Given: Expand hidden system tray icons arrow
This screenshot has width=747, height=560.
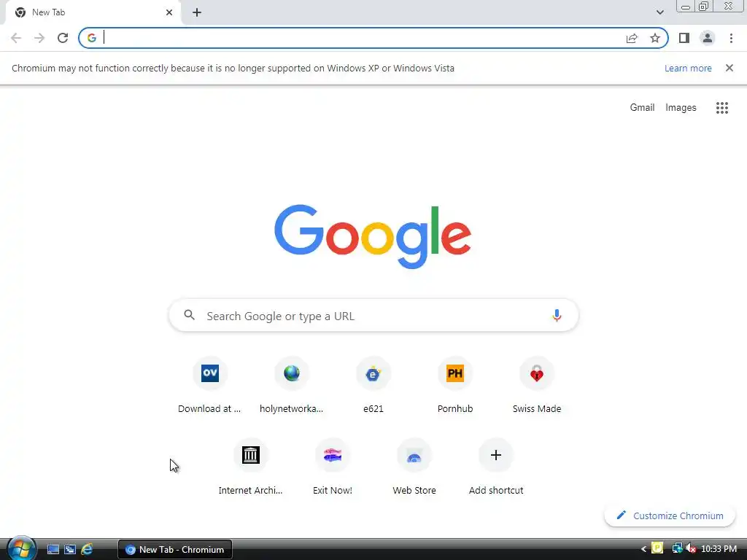Looking at the screenshot, I should click(643, 549).
